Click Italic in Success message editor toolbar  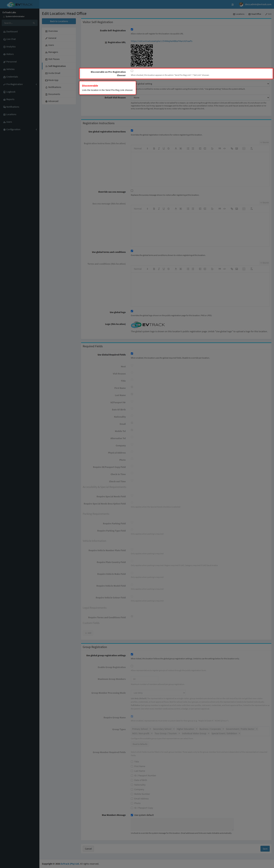click(x=159, y=209)
